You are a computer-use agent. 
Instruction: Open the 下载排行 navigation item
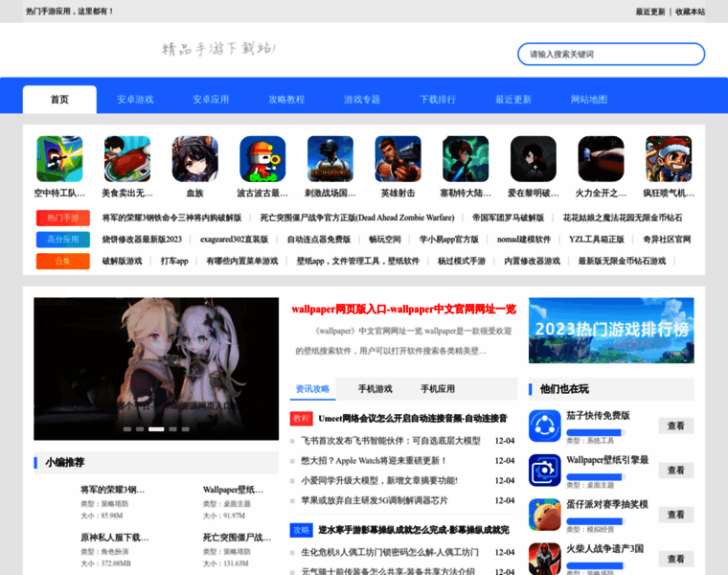(x=438, y=100)
